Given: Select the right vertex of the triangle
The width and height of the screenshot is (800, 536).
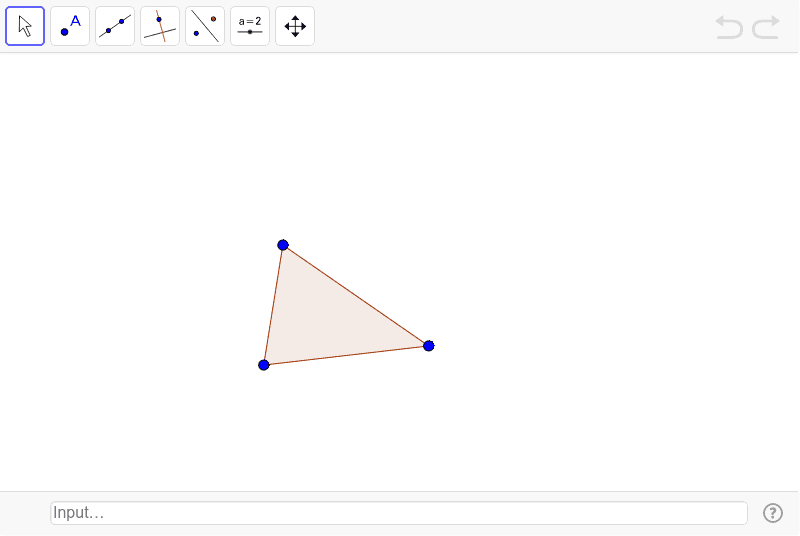Looking at the screenshot, I should (x=429, y=346).
